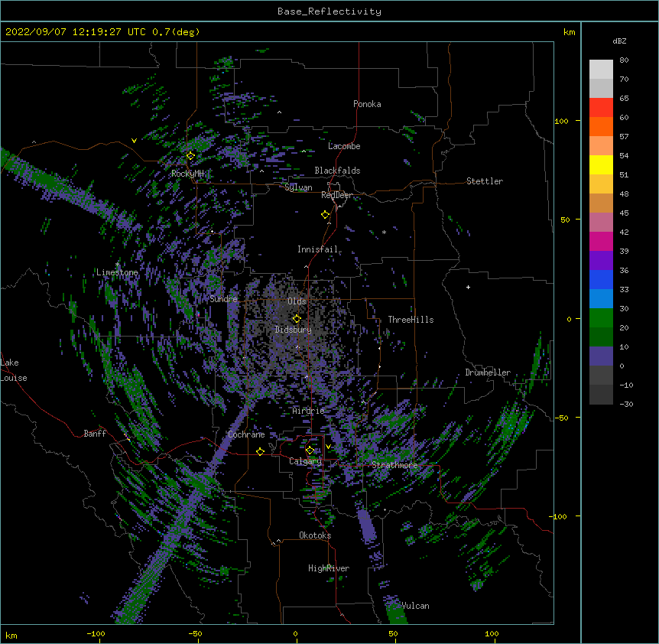Click the Banff label
This screenshot has width=659, height=644.
coord(95,434)
